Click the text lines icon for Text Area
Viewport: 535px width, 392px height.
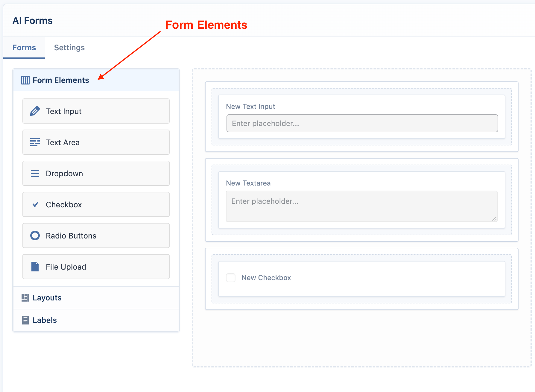pos(35,142)
